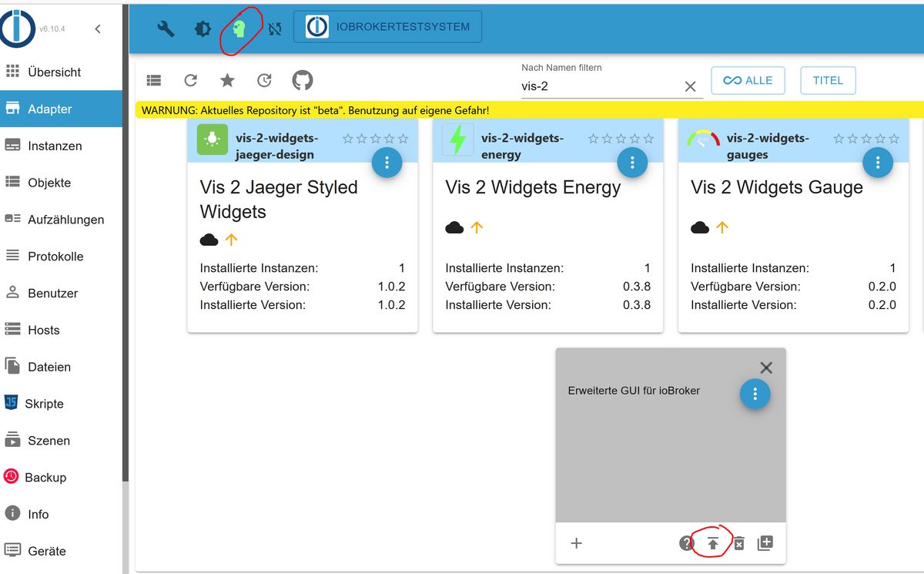The image size is (924, 574).
Task: Open help question mark icon
Action: [687, 543]
